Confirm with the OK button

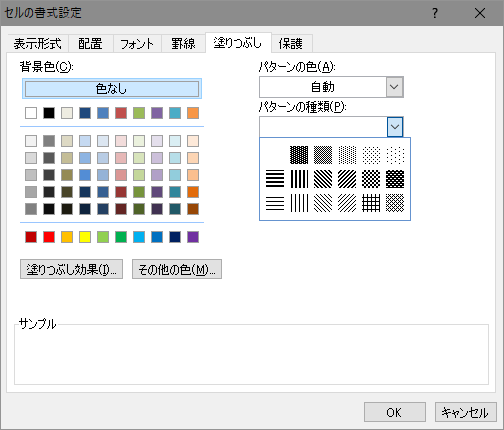[395, 412]
